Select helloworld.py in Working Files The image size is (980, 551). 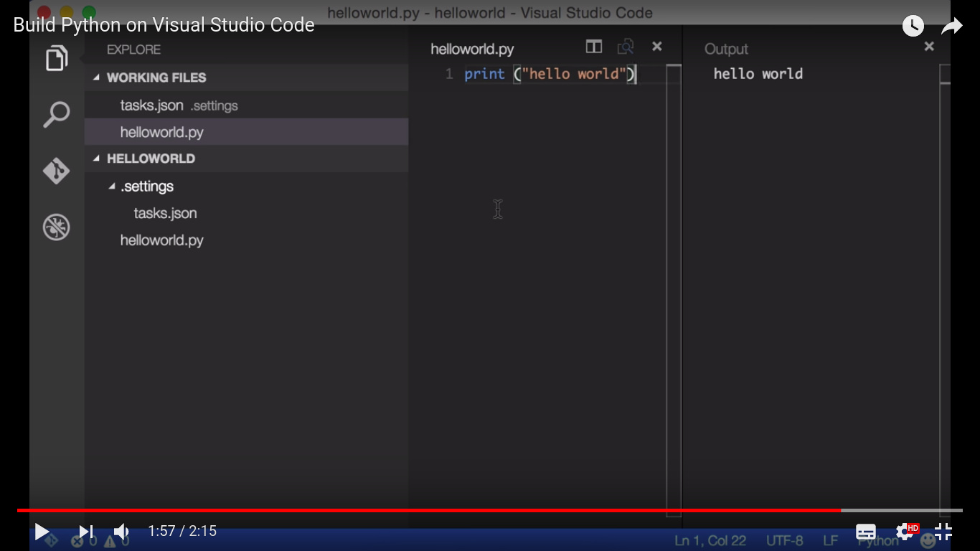(x=246, y=133)
